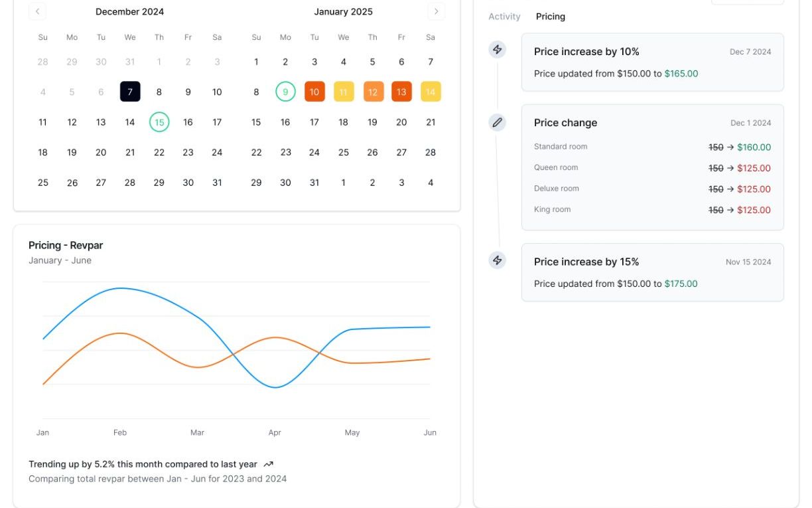The image size is (812, 508).
Task: Click the lightning icon beside Price increase by 15%
Action: point(498,260)
